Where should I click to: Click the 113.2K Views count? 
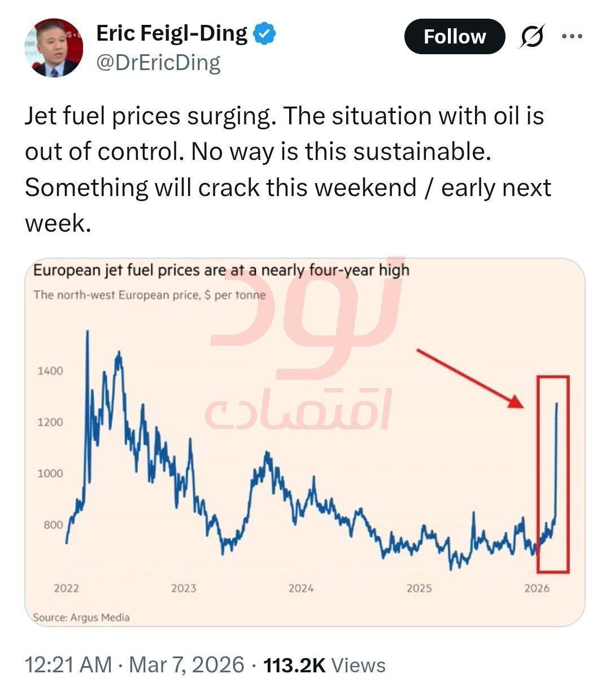pyautogui.click(x=324, y=665)
